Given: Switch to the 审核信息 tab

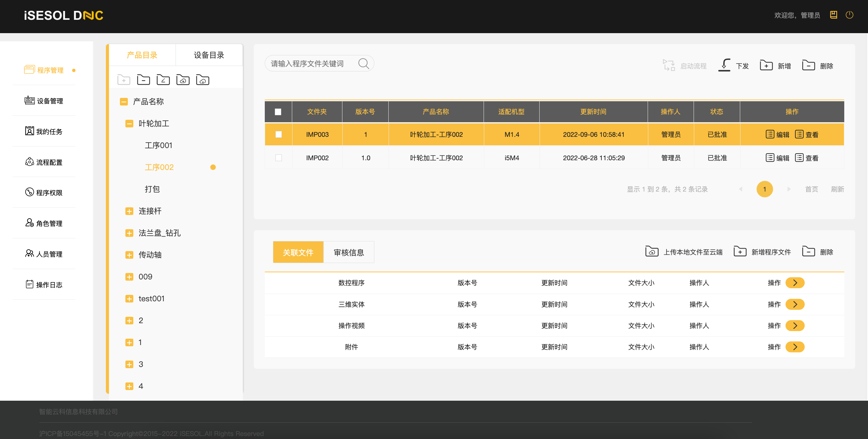Looking at the screenshot, I should (349, 252).
